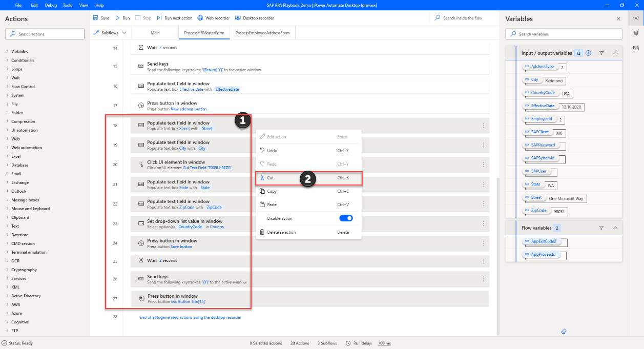Open Search inside the flow
Viewport: 644px width, 349px height.
(x=464, y=17)
